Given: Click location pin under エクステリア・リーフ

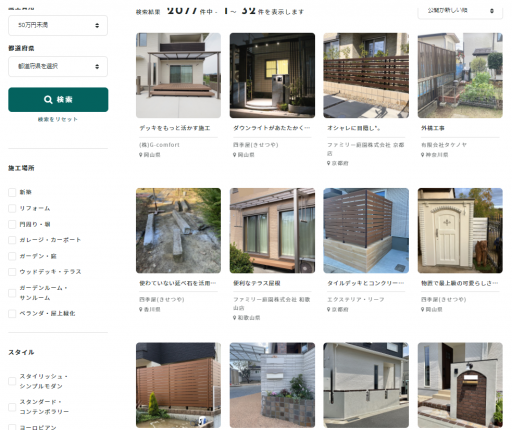Looking at the screenshot, I should click(329, 309).
